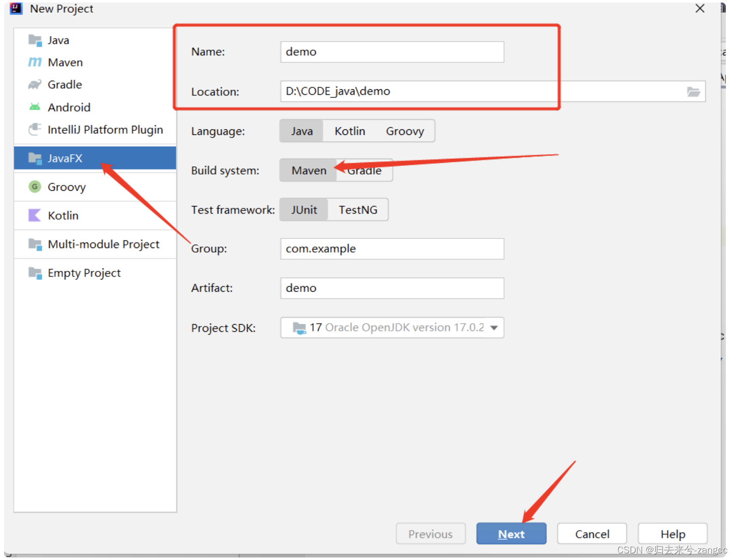Click the Cancel button
This screenshot has width=735, height=560.
point(592,534)
